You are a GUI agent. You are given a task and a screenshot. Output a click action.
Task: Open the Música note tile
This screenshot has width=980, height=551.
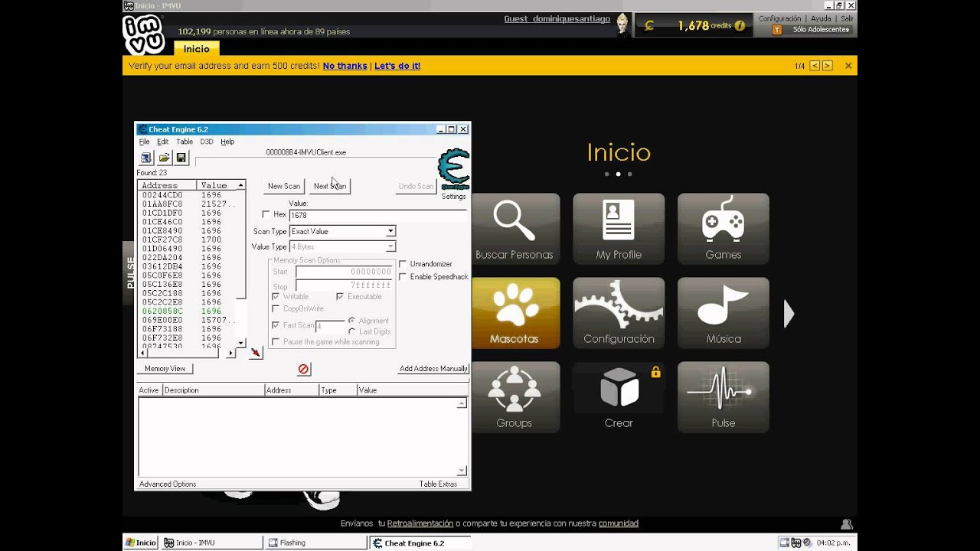pos(724,313)
